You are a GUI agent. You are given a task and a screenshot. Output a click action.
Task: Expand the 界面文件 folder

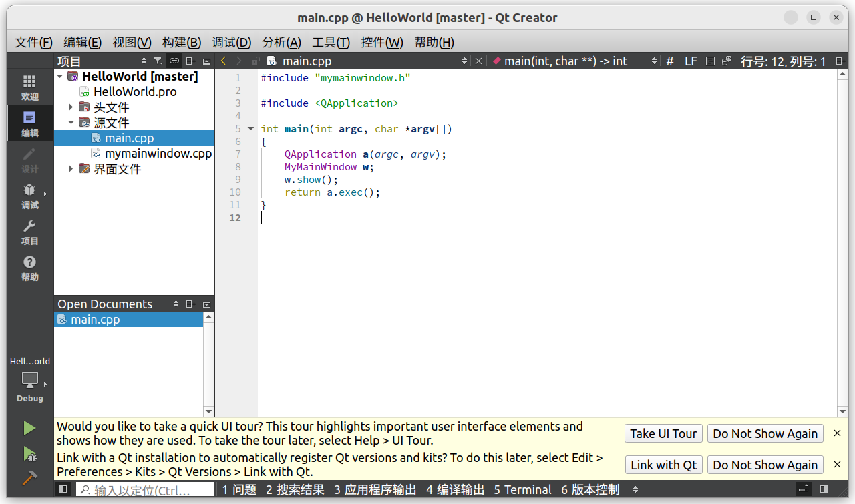71,169
